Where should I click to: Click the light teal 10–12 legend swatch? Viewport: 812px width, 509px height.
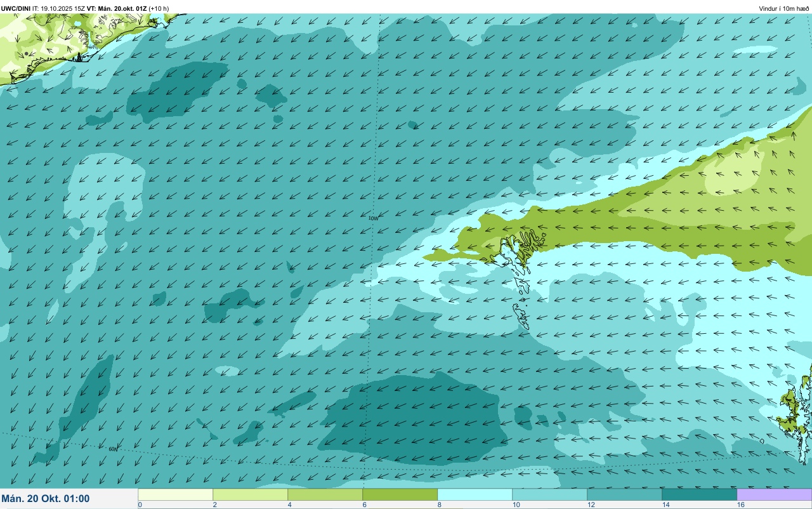[550, 494]
